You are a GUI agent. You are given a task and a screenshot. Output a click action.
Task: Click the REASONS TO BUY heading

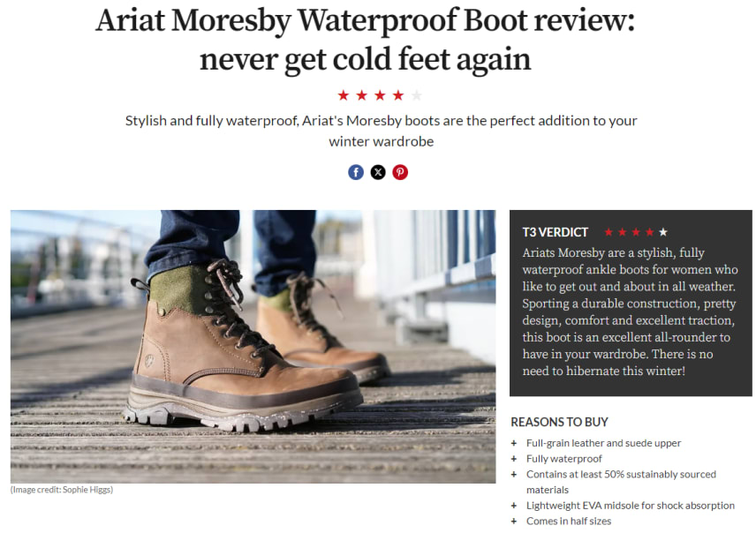click(x=559, y=422)
